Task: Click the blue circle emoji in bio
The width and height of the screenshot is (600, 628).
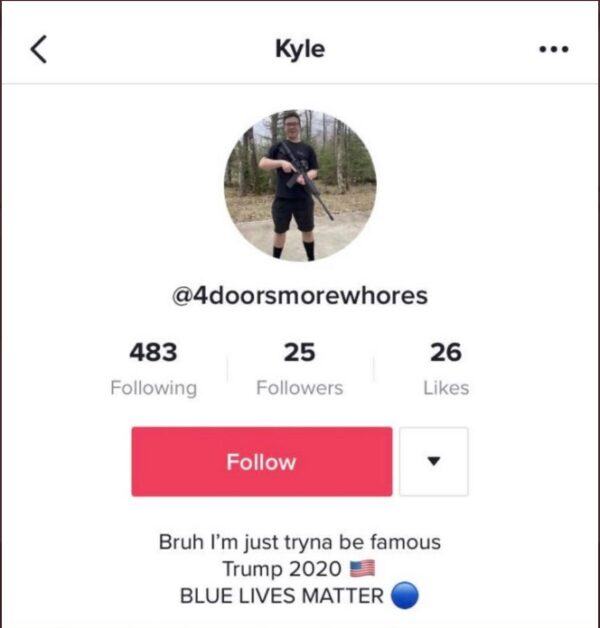Action: (x=405, y=595)
